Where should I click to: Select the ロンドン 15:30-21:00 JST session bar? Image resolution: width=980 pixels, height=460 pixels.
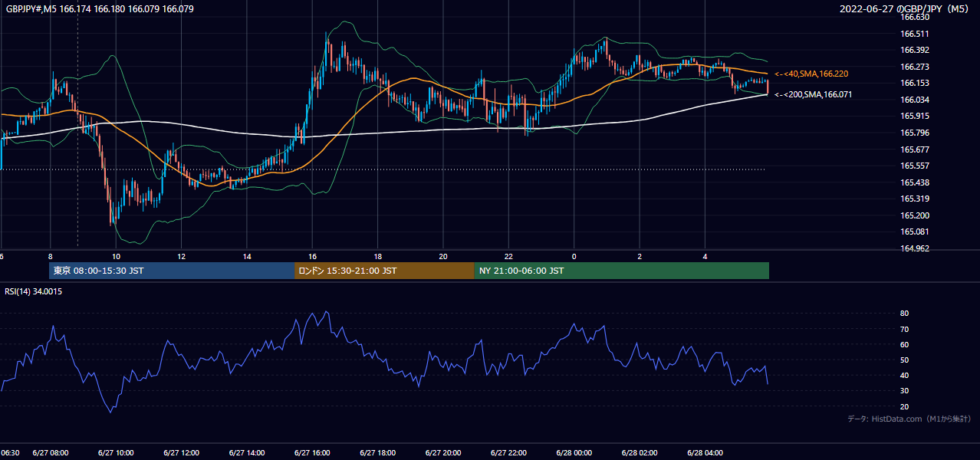click(384, 271)
